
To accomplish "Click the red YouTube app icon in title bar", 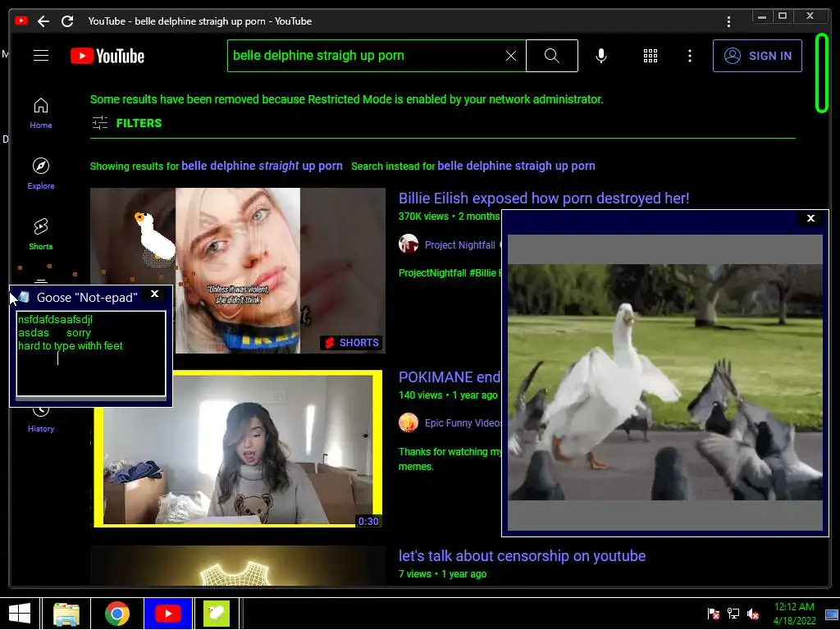I will (21, 21).
